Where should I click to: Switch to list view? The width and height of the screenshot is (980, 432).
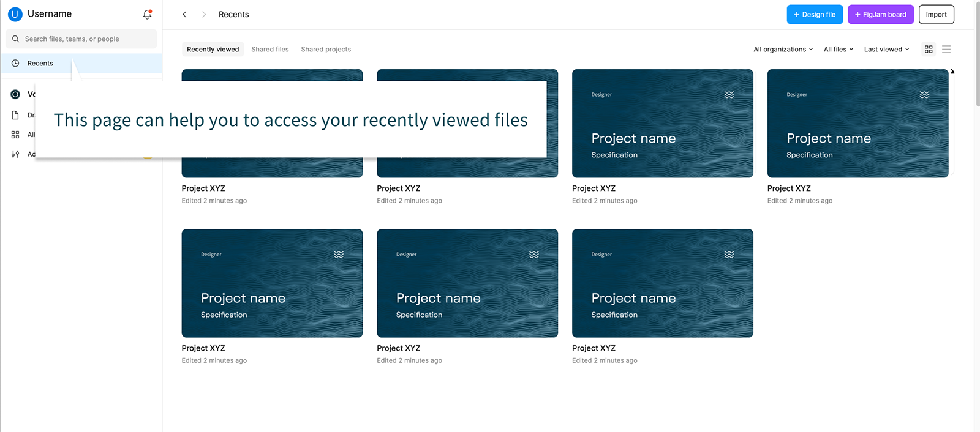946,49
